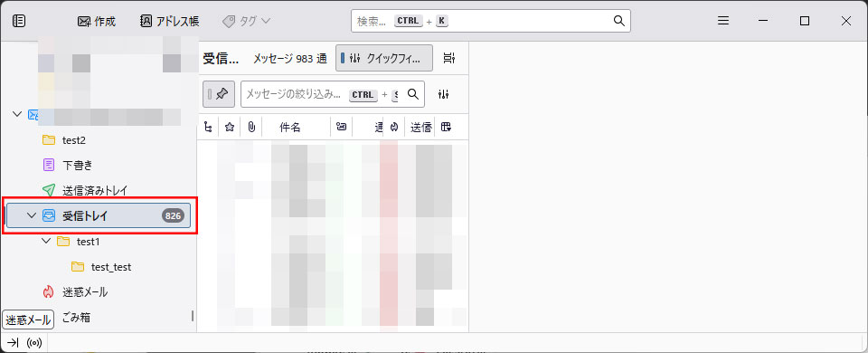Open the Spaces toolbar toggle icon
The height and width of the screenshot is (353, 868).
19,21
